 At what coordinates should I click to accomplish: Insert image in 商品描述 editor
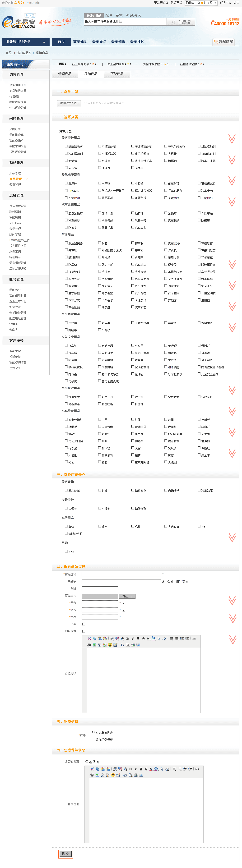click(x=94, y=645)
